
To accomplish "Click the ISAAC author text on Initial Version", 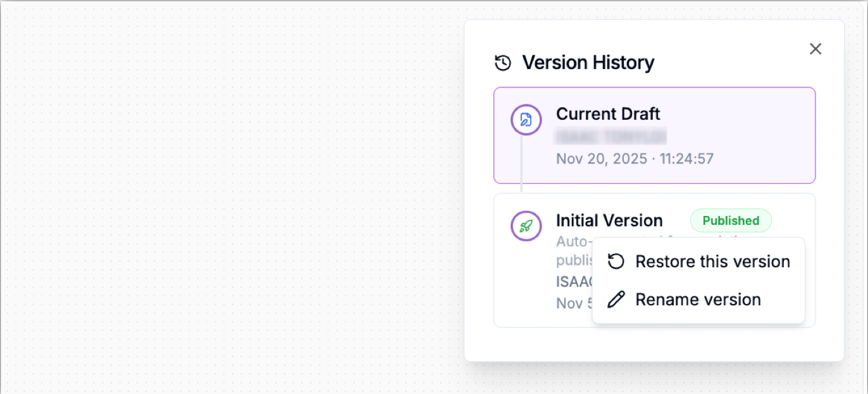I will (573, 282).
